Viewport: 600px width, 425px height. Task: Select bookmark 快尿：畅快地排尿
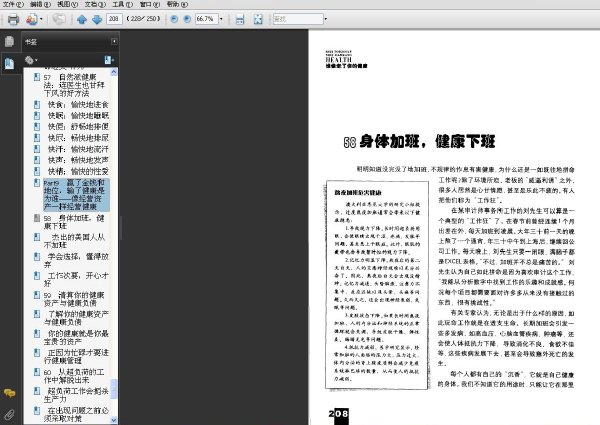pyautogui.click(x=78, y=138)
